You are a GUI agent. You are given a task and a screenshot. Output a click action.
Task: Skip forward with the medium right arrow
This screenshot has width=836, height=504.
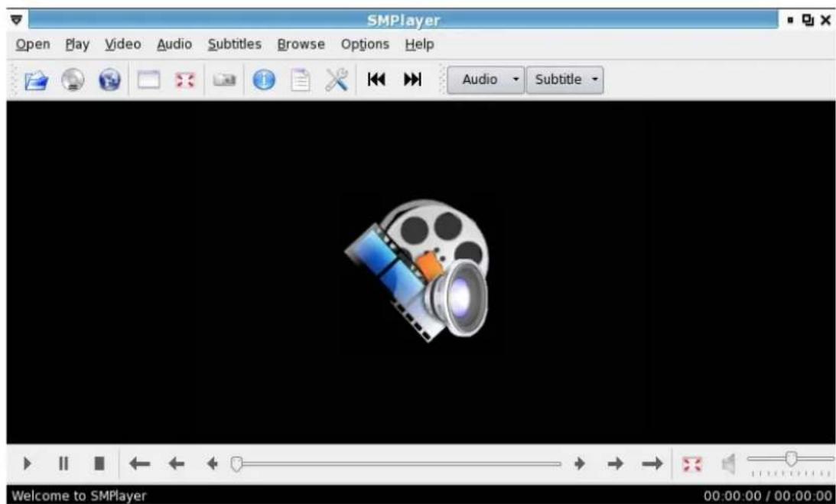615,464
